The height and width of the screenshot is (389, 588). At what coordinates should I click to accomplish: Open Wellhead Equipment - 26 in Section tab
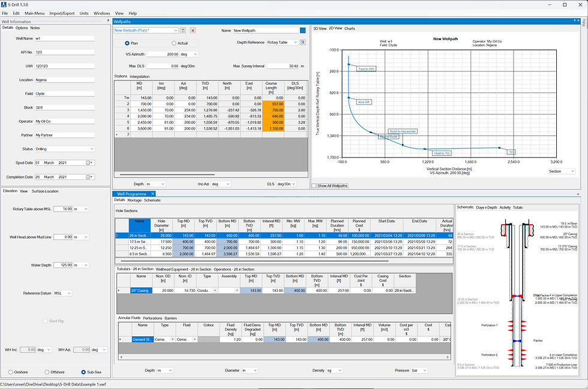click(x=184, y=269)
